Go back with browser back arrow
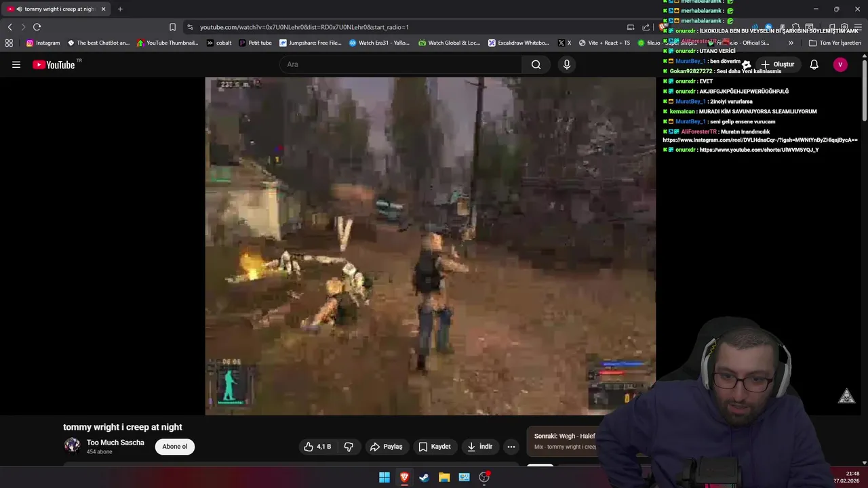The width and height of the screenshot is (868, 488). coord(9,27)
